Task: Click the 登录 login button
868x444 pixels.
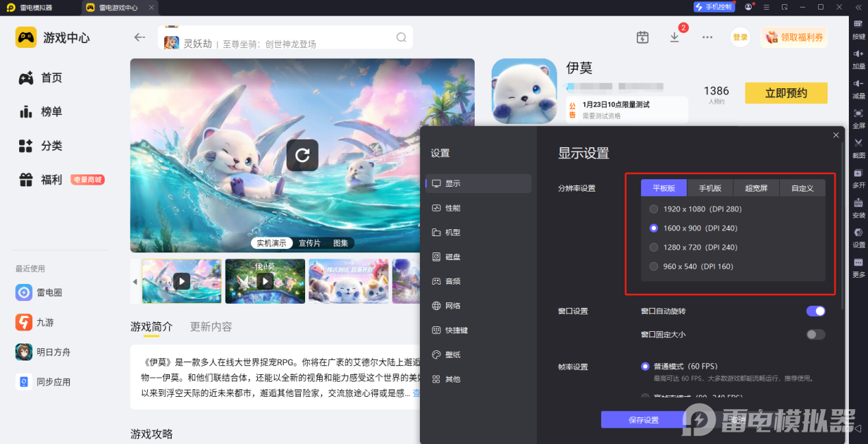Action: [x=740, y=38]
